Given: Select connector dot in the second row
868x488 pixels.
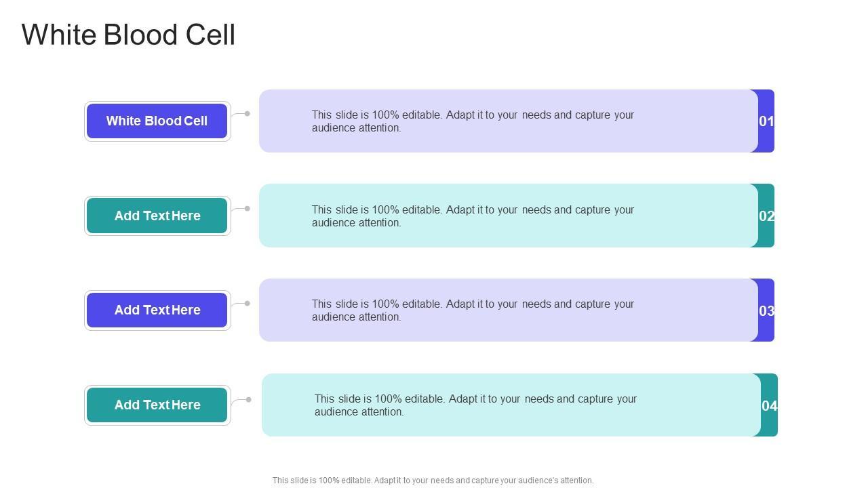Looking at the screenshot, I should pos(248,209).
